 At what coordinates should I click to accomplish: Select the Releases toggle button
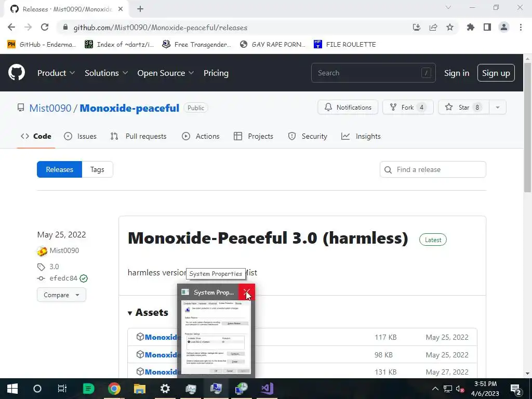[x=59, y=169]
